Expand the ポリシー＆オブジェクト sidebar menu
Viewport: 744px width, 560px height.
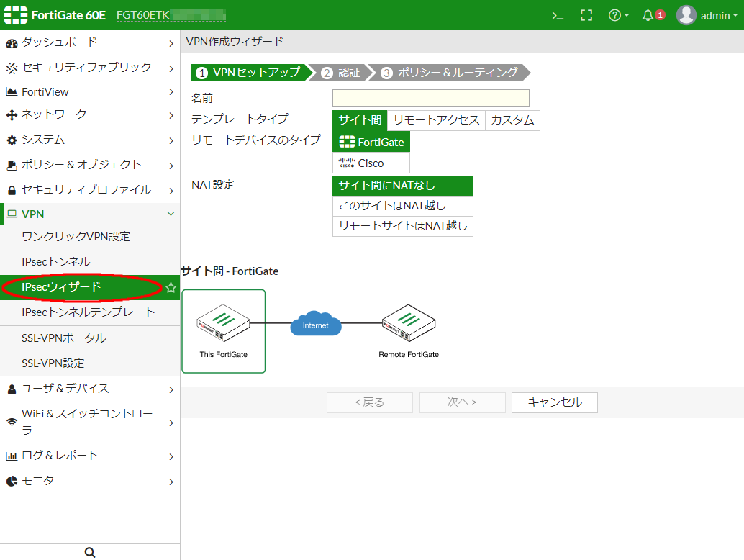click(89, 165)
